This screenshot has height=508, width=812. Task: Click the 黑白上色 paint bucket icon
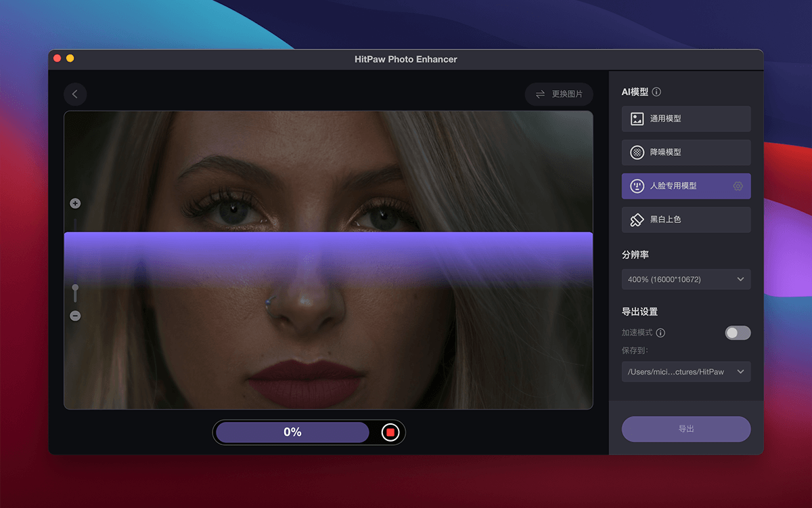coord(637,219)
